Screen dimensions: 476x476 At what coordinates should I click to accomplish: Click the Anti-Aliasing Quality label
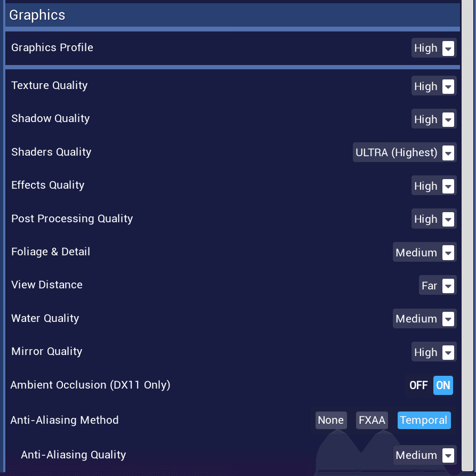(73, 455)
